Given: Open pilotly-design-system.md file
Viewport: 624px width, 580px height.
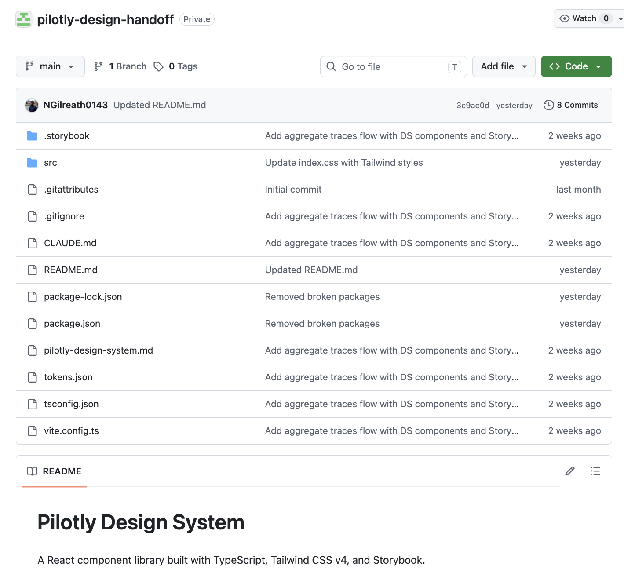Looking at the screenshot, I should coord(98,350).
